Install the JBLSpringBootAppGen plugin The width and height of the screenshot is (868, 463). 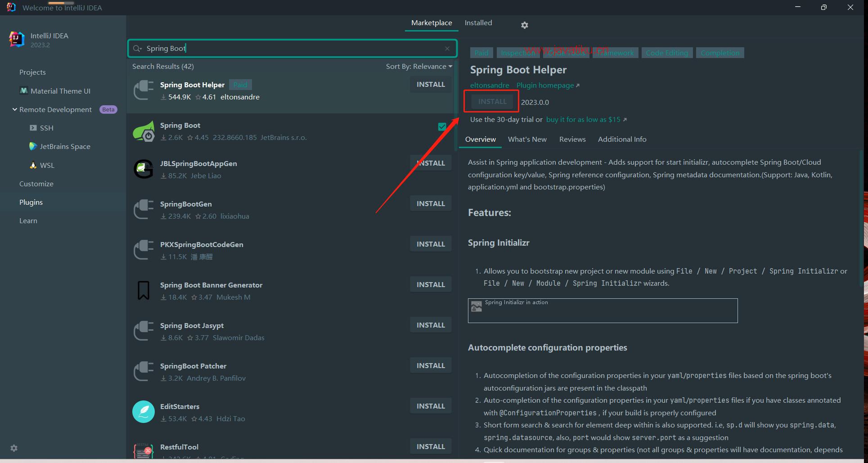click(431, 163)
